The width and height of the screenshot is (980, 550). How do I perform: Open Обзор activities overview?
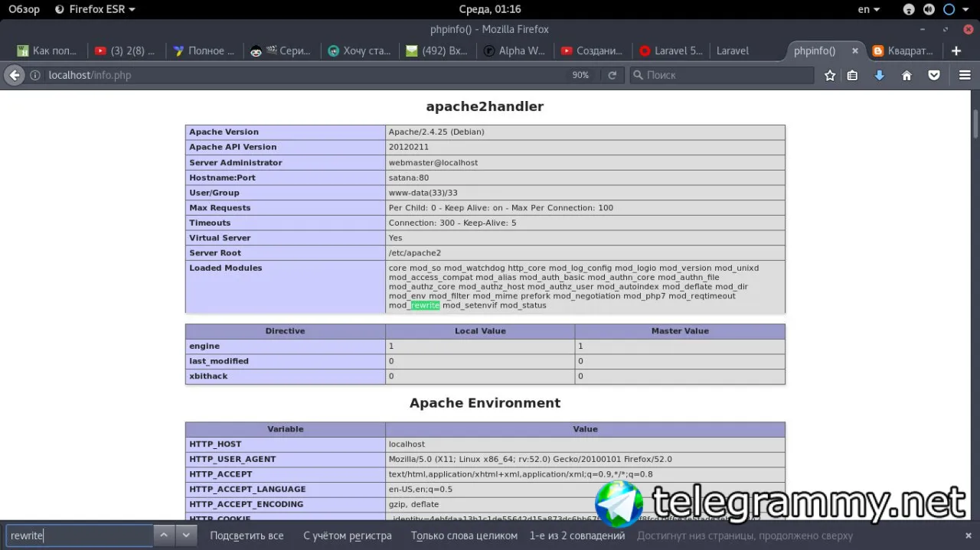[x=24, y=9]
